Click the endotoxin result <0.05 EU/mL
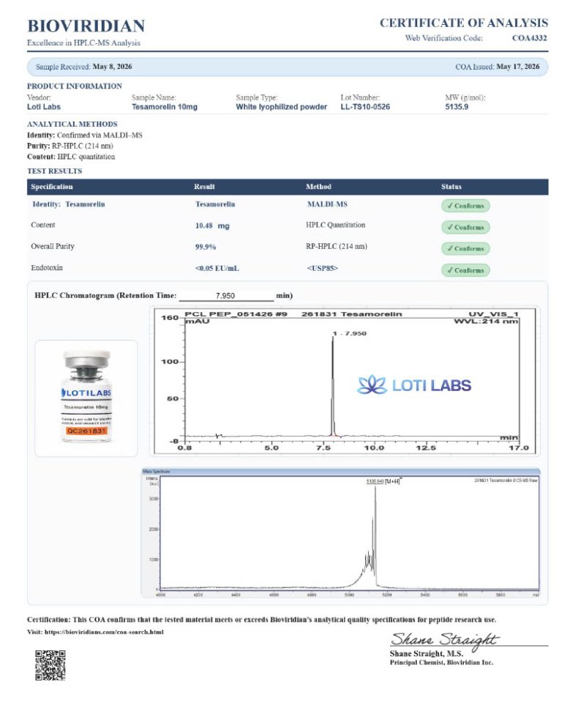 click(x=217, y=268)
